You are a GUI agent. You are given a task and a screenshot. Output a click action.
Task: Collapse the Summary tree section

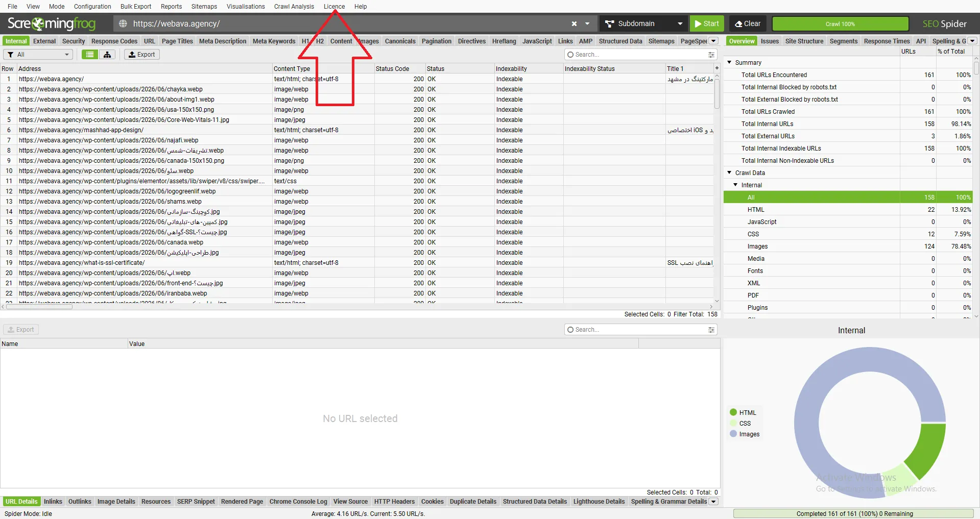729,62
